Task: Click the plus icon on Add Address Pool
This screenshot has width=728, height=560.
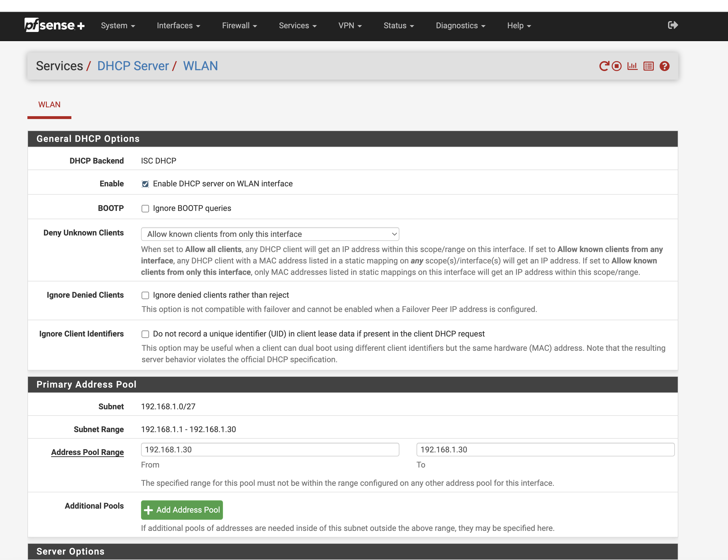Action: pyautogui.click(x=148, y=510)
